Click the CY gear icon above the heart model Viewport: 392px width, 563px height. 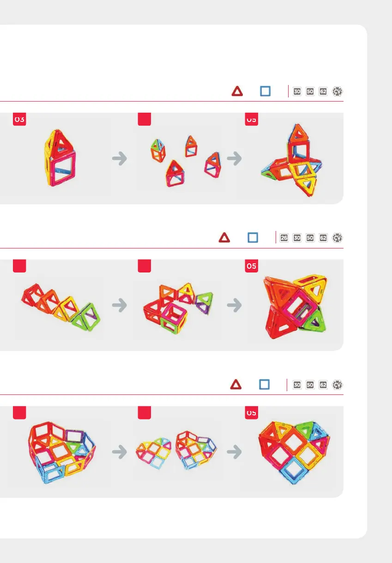click(338, 385)
